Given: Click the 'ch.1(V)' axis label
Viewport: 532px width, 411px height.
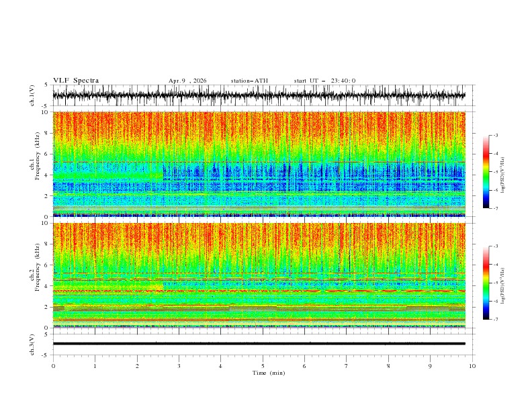Looking at the screenshot, I should point(32,95).
